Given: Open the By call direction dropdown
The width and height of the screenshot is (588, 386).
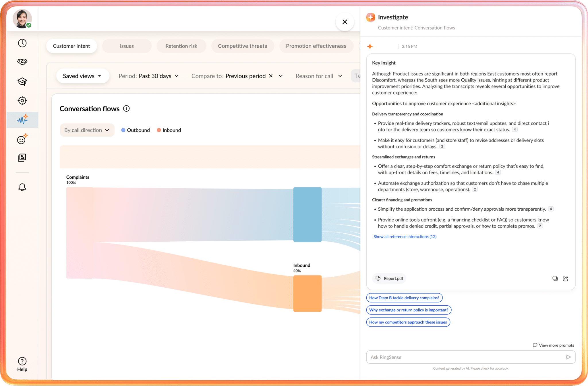Looking at the screenshot, I should (87, 130).
